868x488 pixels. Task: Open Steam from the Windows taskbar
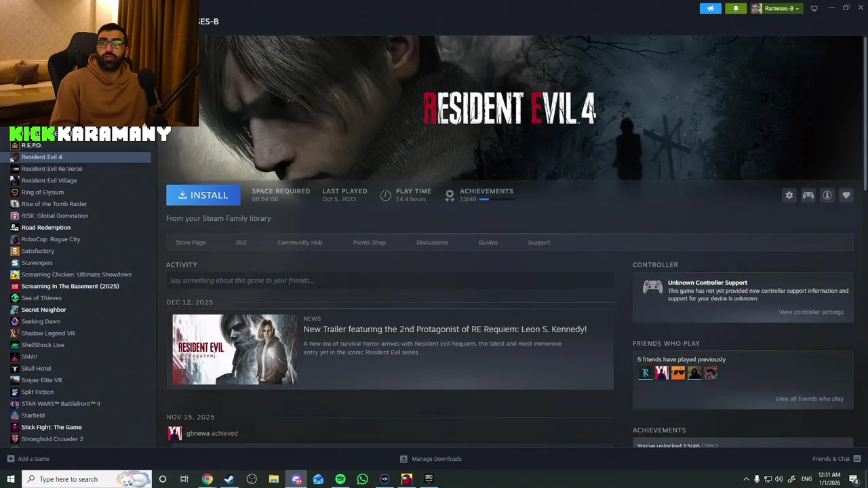click(x=229, y=479)
